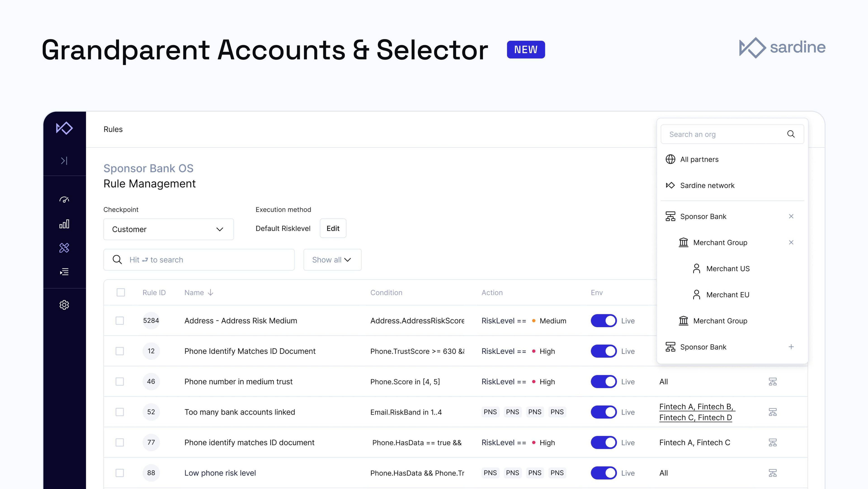Click the Email.RiskBand in 1..4 condition
Image resolution: width=868 pixels, height=489 pixels.
pos(406,412)
